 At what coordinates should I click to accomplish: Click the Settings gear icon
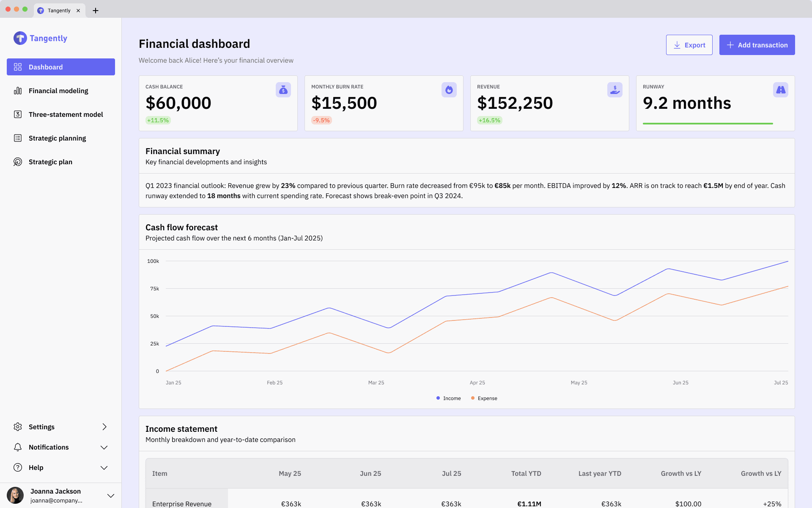pyautogui.click(x=18, y=427)
